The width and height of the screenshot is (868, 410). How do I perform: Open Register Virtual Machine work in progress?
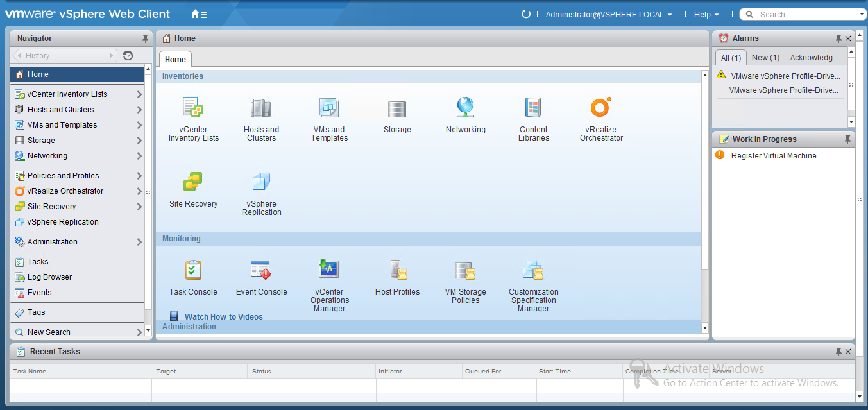click(774, 156)
